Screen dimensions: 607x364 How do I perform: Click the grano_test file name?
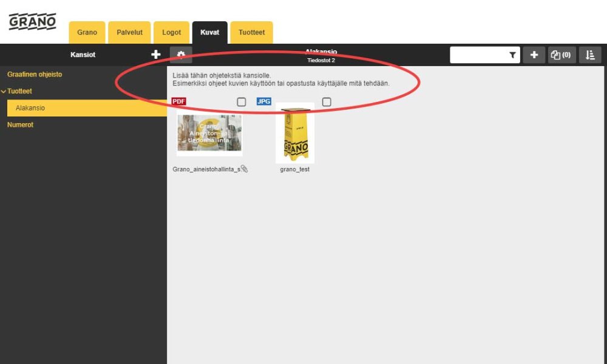click(295, 169)
